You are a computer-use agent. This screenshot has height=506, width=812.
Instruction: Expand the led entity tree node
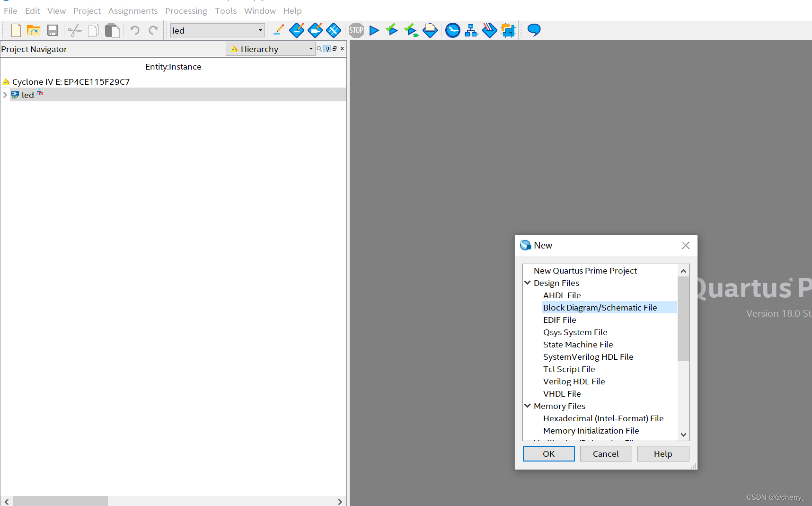tap(5, 95)
